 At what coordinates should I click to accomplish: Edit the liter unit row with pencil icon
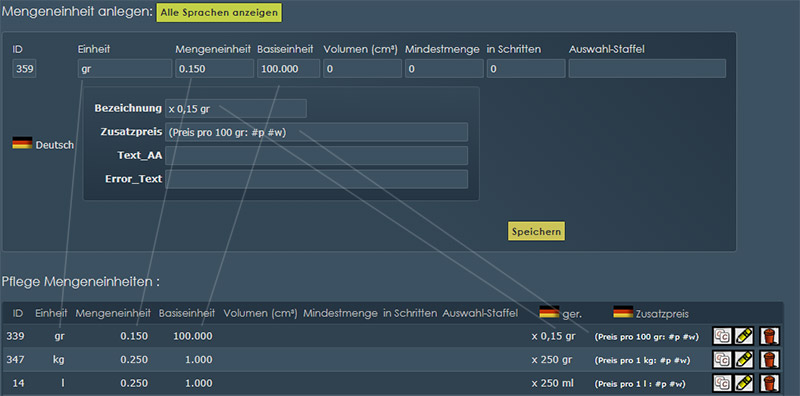pyautogui.click(x=744, y=383)
